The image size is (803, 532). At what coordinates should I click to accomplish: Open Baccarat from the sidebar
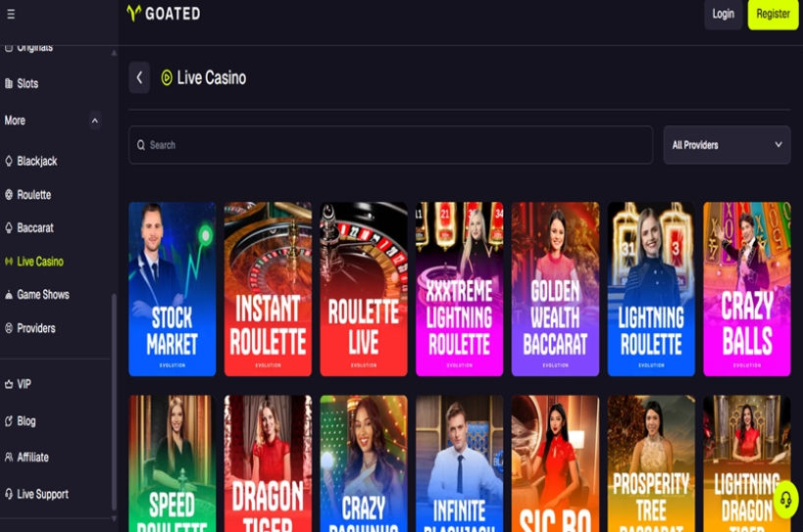pyautogui.click(x=29, y=228)
